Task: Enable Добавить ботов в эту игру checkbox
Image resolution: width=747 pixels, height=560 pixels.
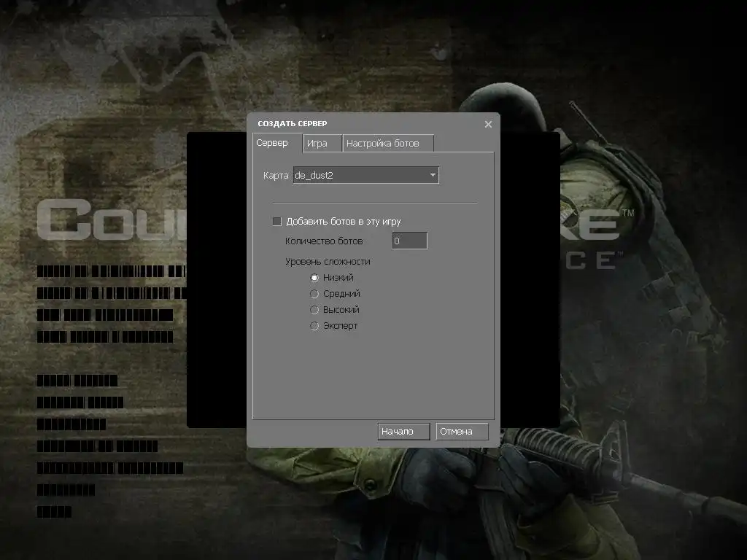Action: point(276,222)
